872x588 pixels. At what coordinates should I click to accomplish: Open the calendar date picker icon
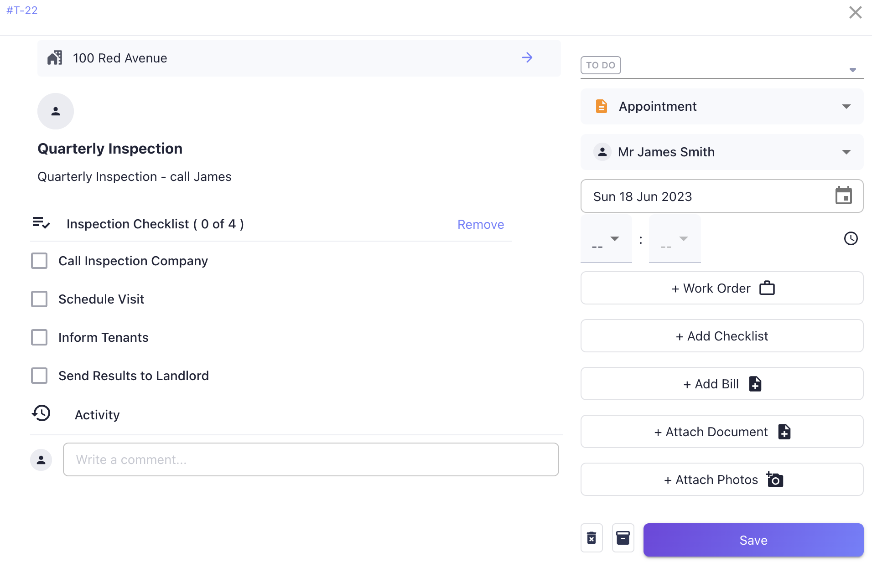tap(844, 196)
